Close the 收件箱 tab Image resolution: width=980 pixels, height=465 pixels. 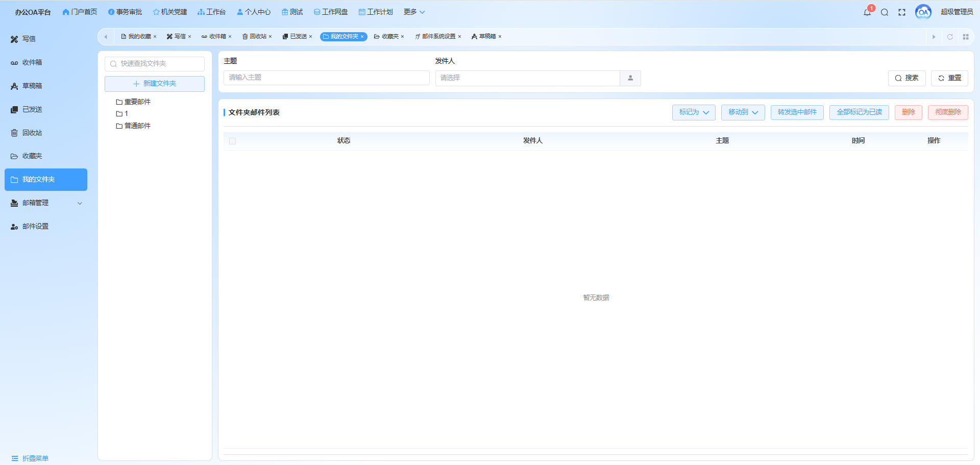pyautogui.click(x=230, y=37)
